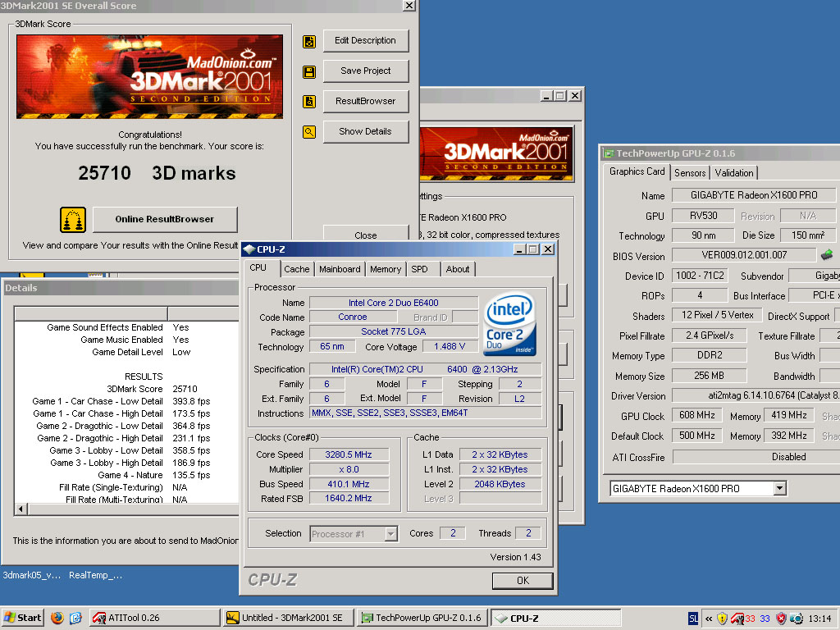840x630 pixels.
Task: Open Firefox from quick launch
Action: tap(57, 618)
